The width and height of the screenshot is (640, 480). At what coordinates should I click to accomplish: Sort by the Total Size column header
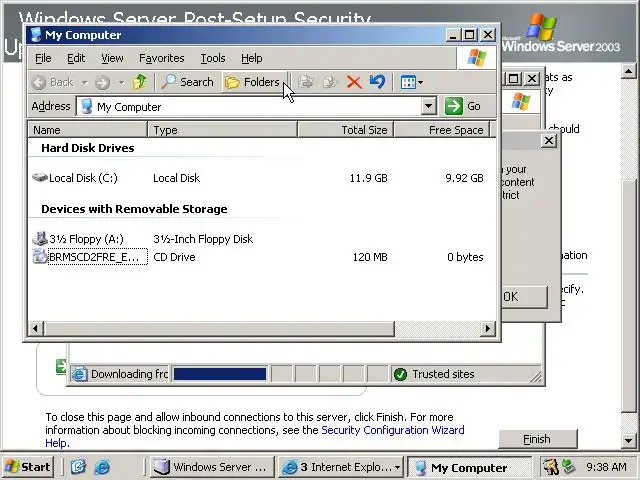(x=345, y=130)
